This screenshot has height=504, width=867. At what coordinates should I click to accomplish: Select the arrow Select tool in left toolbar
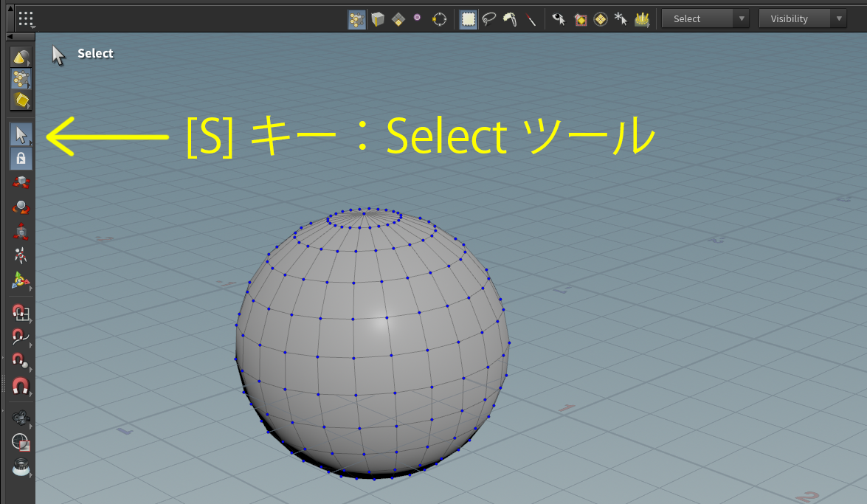21,134
